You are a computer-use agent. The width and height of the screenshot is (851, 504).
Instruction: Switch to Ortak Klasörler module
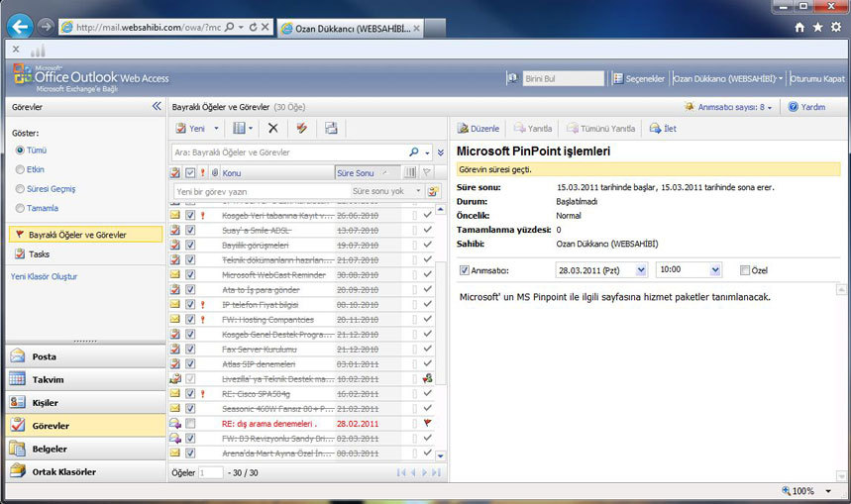tap(85, 471)
